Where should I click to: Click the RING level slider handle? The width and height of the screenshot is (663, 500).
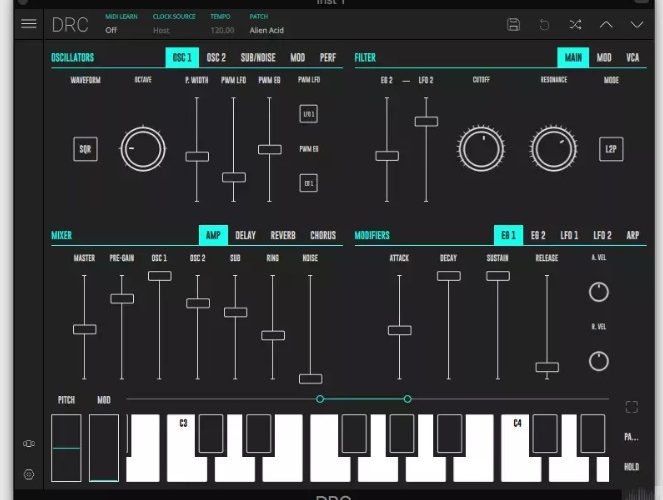[x=273, y=336]
